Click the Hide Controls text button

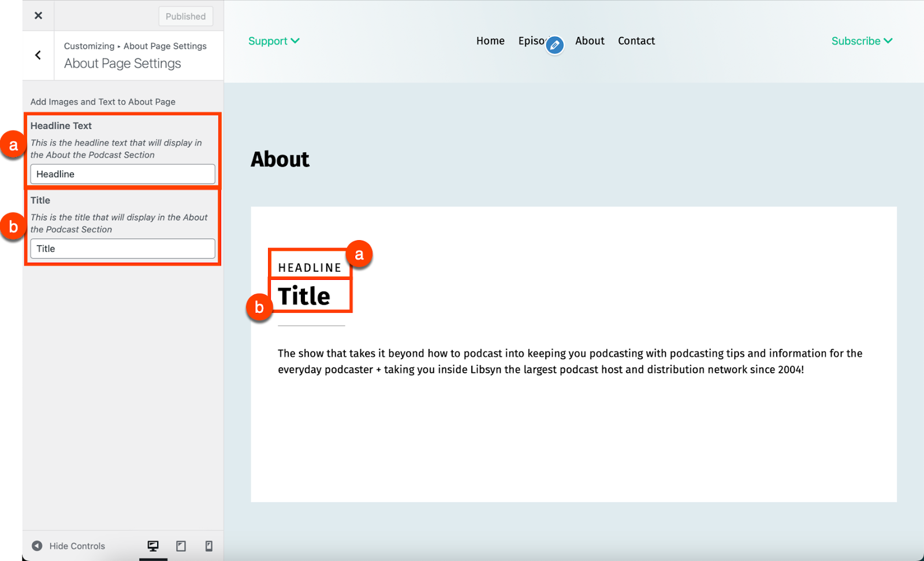pos(77,546)
